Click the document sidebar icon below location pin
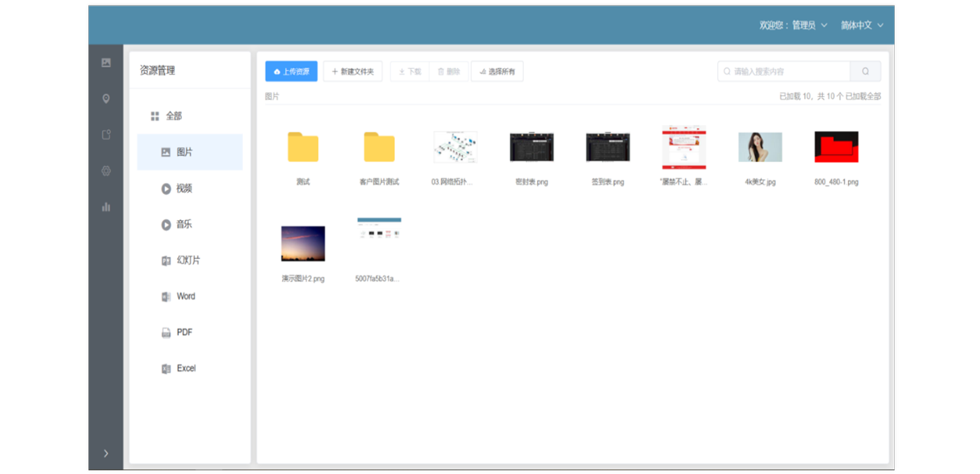 click(106, 135)
